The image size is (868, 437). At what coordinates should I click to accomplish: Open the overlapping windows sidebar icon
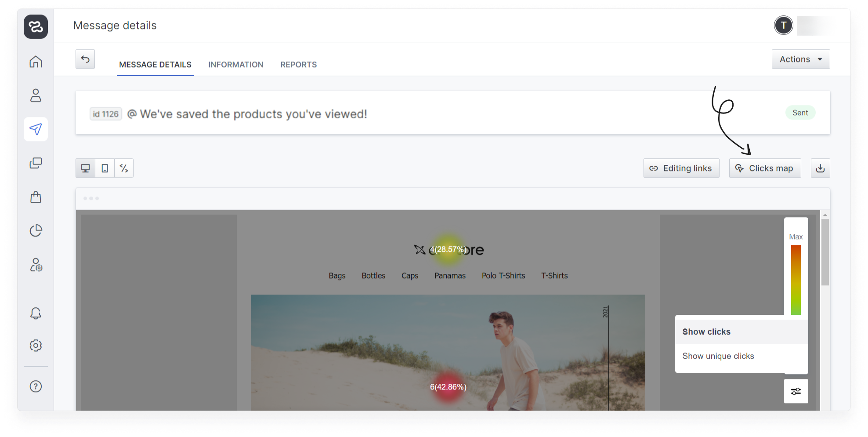click(x=36, y=163)
